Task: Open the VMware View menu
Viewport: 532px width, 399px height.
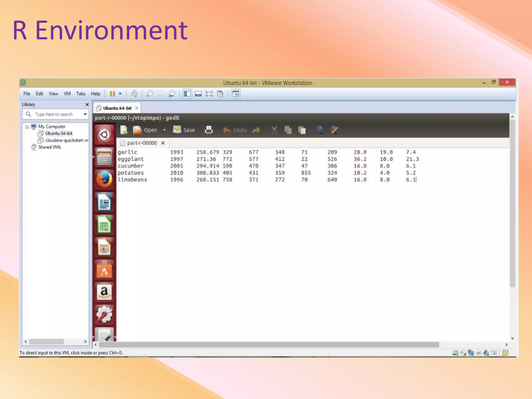Action: 54,94
